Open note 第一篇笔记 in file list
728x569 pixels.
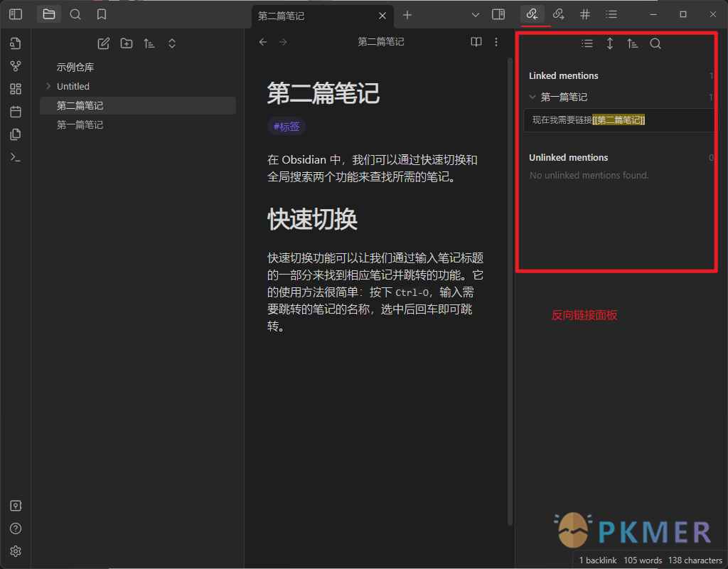point(138,125)
